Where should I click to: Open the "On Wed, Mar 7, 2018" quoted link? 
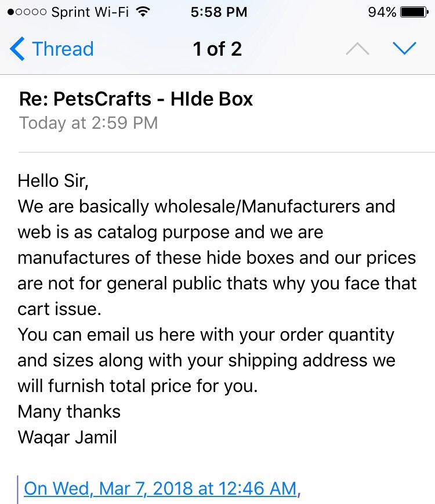point(162,488)
